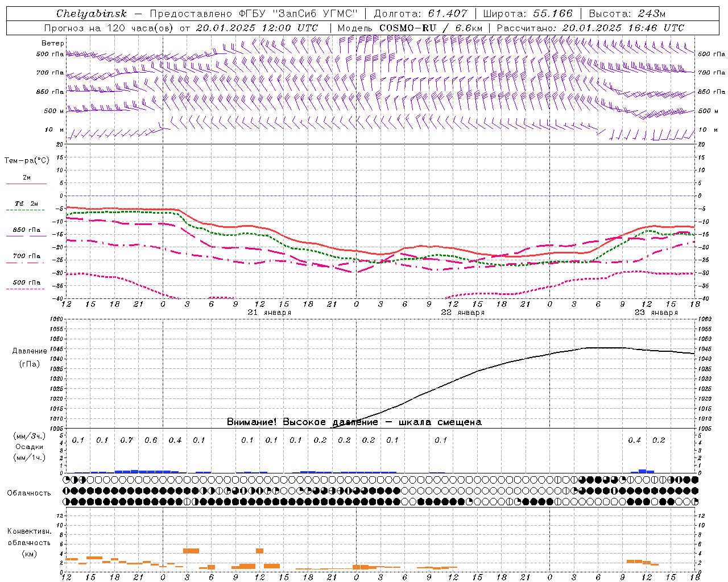The image size is (728, 582).
Task: Click the '500 м' wind level label on left
Action: click(54, 111)
